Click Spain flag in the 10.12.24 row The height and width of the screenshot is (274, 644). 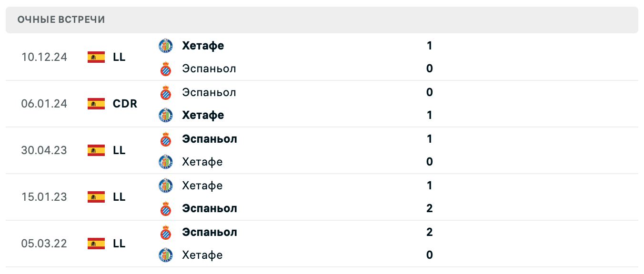pos(96,57)
